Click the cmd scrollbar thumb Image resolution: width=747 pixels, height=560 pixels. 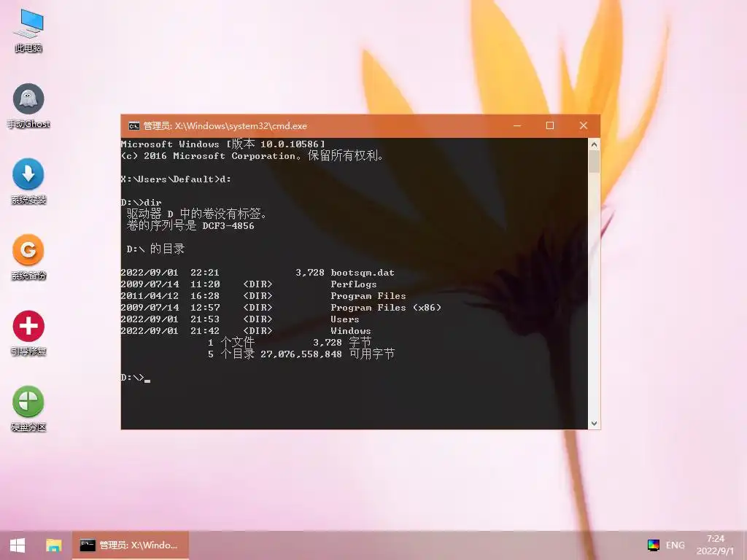[x=594, y=162]
